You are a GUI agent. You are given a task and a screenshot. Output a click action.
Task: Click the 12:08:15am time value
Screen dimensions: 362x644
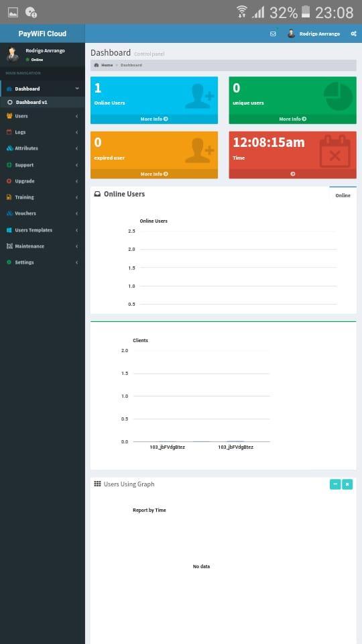tap(269, 142)
